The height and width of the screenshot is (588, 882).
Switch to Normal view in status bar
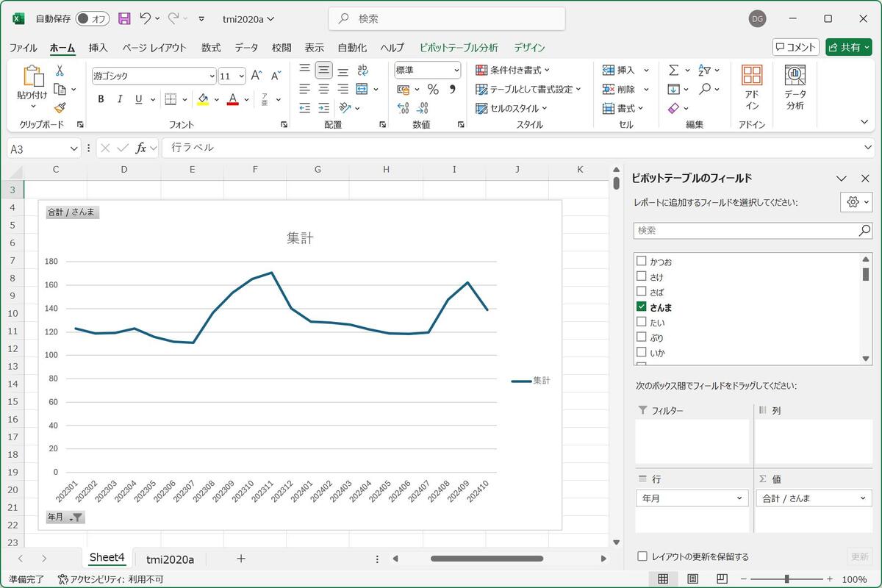[663, 579]
